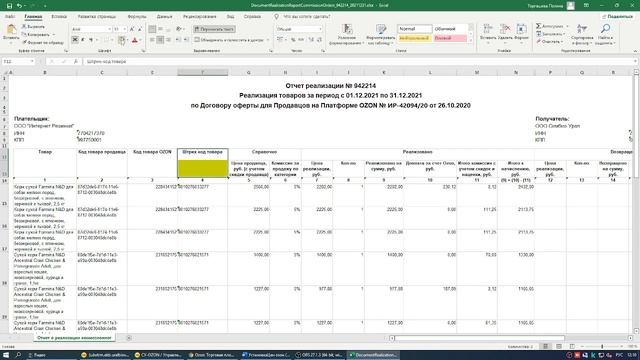Switch to the Page Layout tab

pyautogui.click(x=97, y=17)
